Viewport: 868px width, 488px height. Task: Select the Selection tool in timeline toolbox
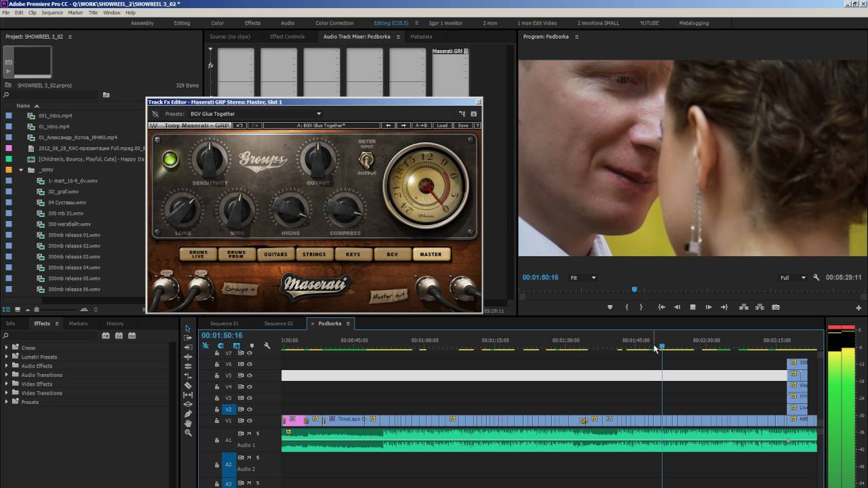[x=188, y=329]
